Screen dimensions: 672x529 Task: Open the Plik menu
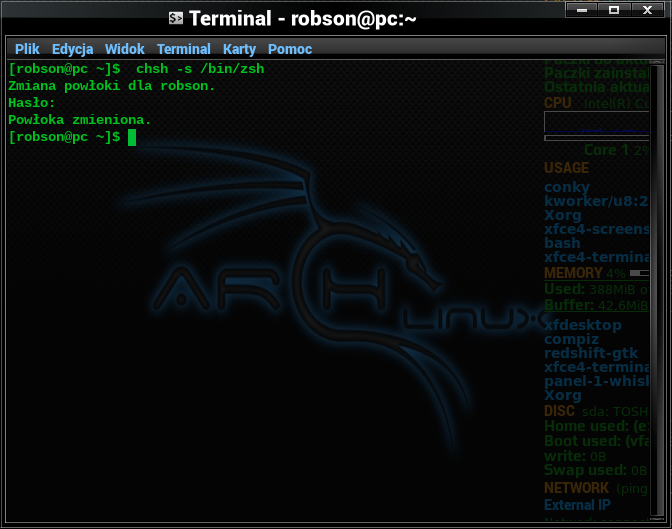tap(27, 49)
